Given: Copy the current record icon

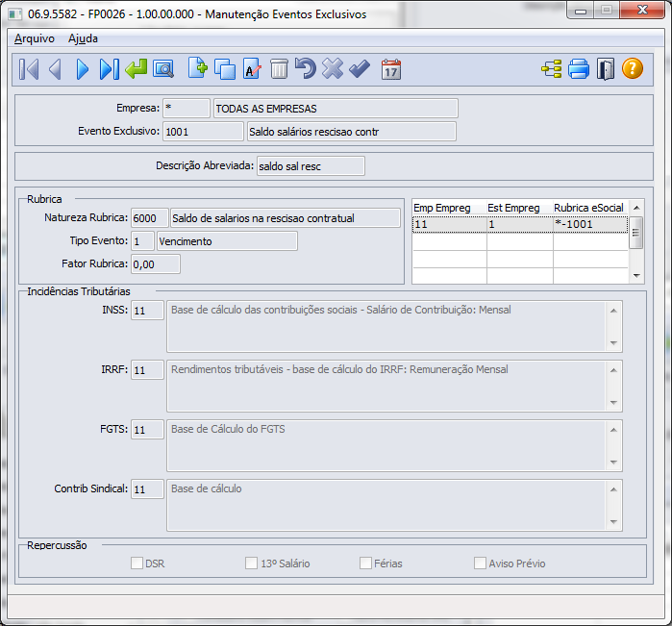Looking at the screenshot, I should (225, 69).
